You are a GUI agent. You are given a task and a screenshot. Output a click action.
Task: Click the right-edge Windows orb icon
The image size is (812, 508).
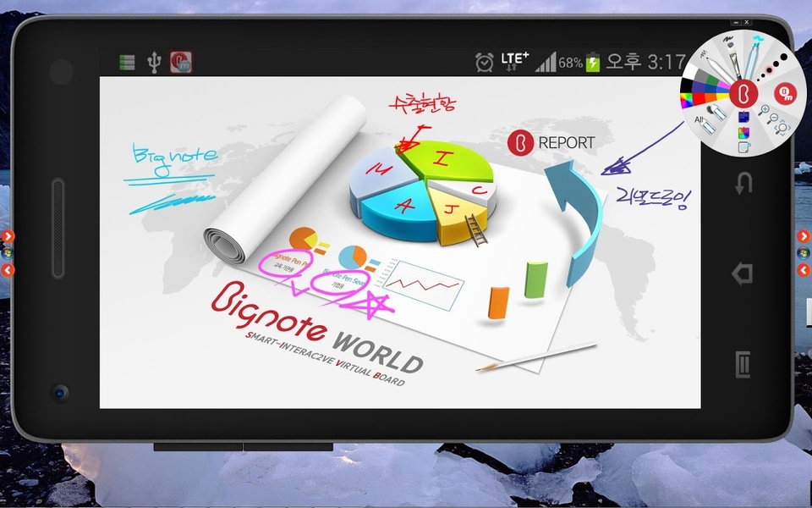pos(804,253)
